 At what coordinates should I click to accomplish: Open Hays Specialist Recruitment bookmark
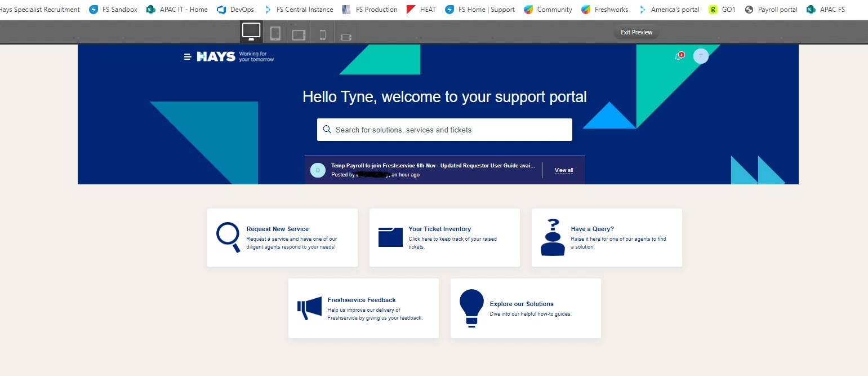tap(39, 9)
